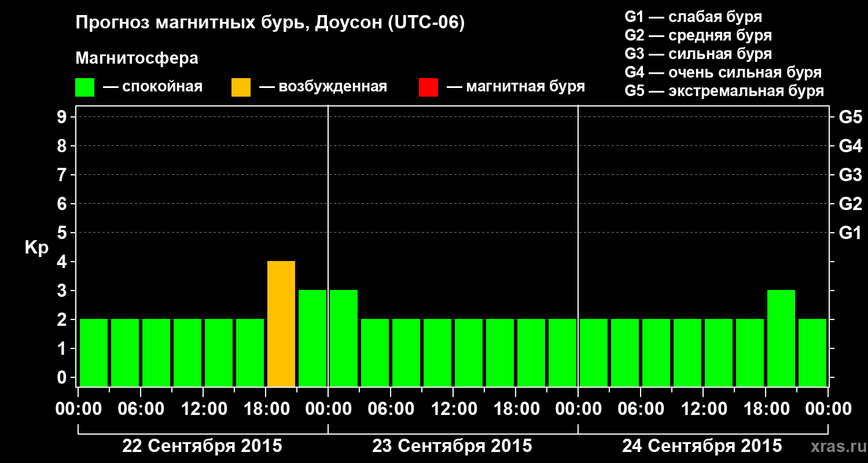868x463 pixels.
Task: Click the G4 label on the right axis
Action: (851, 146)
